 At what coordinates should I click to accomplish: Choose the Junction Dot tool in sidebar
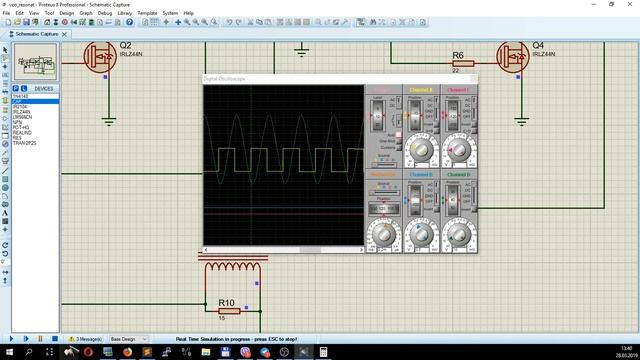(5, 67)
